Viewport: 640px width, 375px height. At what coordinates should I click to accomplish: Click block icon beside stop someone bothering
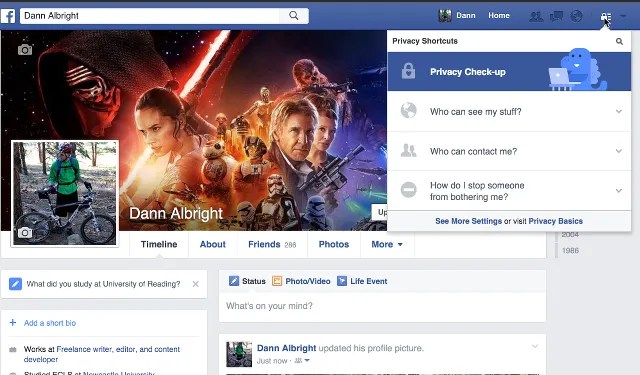click(409, 190)
